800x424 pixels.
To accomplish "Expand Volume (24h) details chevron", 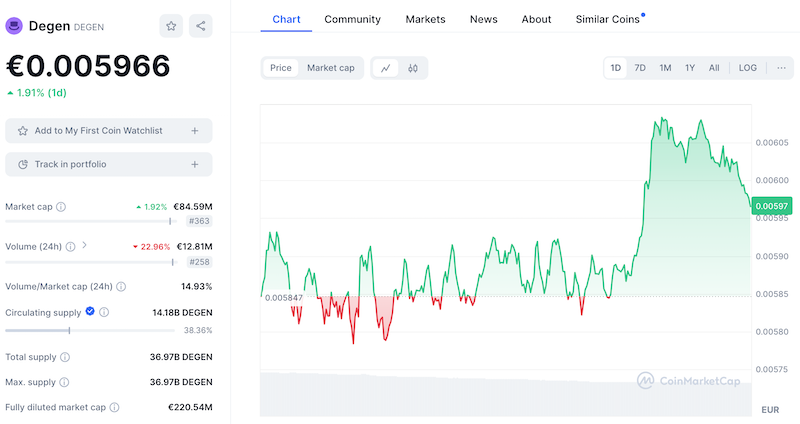I will tap(84, 245).
